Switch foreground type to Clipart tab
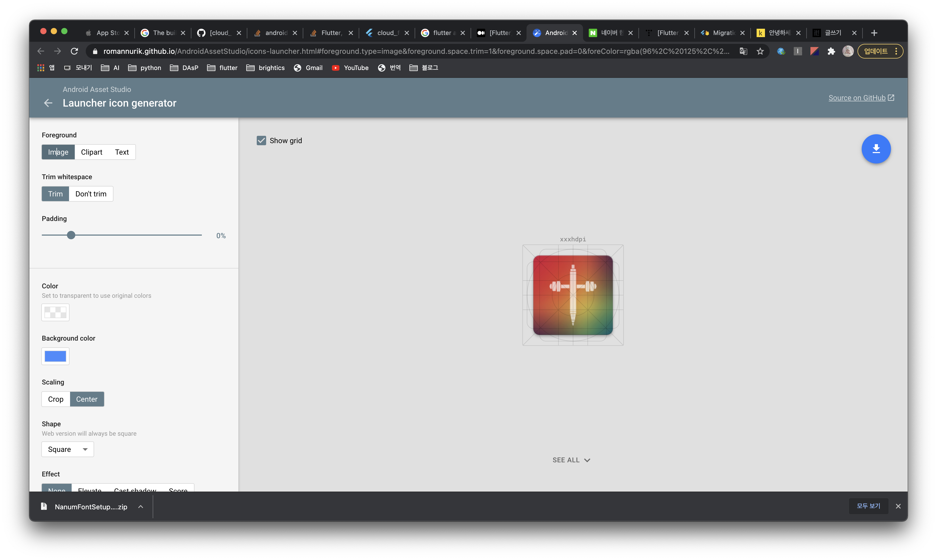 [92, 152]
